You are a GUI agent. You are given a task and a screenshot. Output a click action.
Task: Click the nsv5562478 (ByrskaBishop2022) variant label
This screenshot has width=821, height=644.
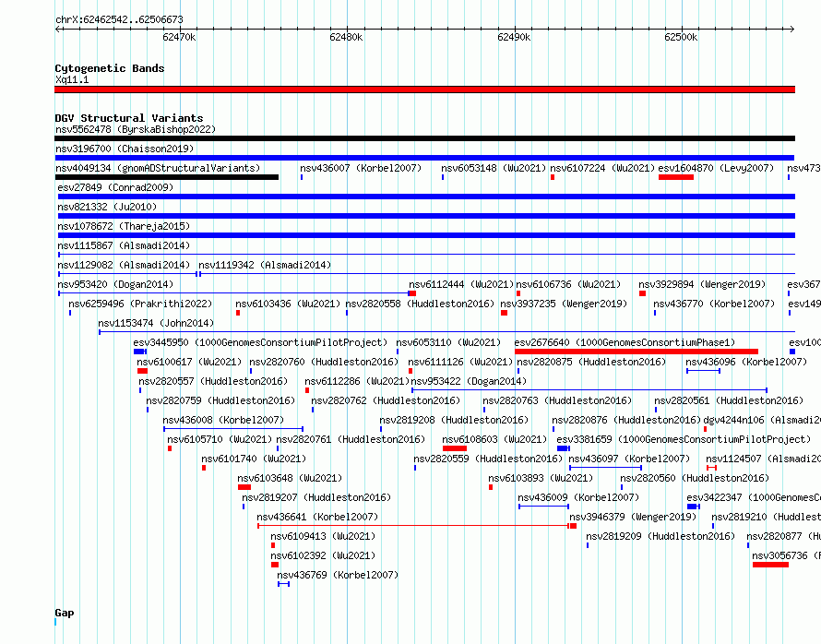click(136, 129)
